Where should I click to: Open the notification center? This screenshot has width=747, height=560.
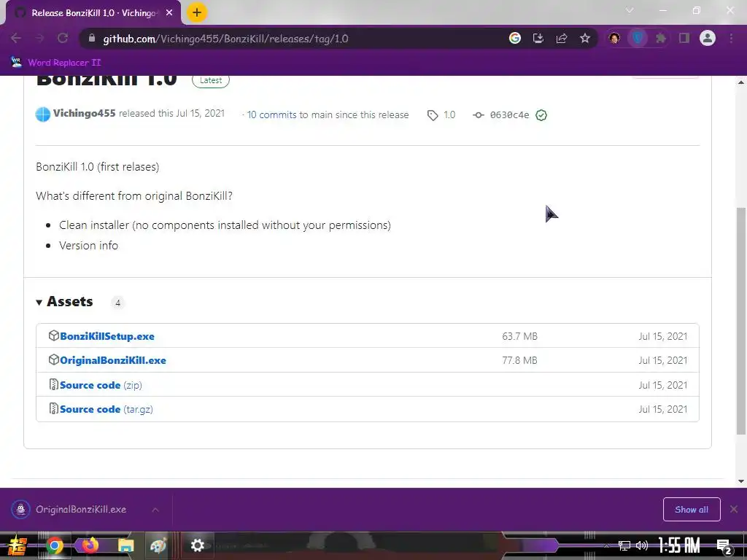tap(724, 546)
